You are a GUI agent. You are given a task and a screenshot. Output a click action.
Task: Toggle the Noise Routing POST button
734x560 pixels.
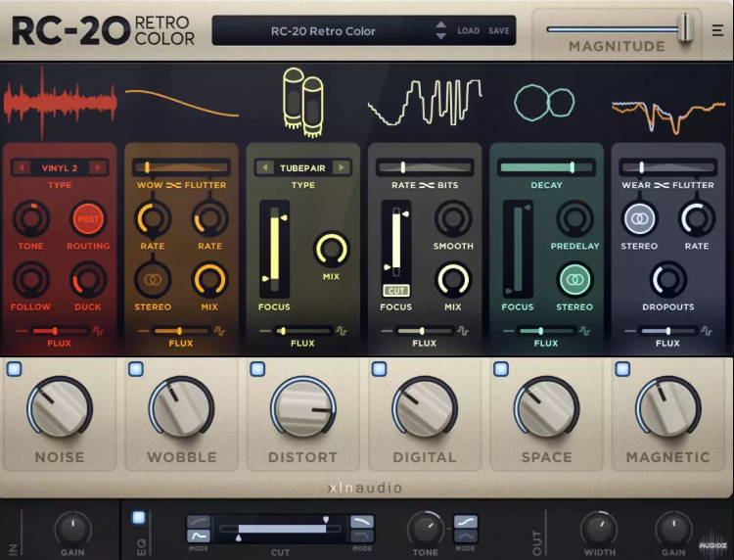click(x=88, y=218)
